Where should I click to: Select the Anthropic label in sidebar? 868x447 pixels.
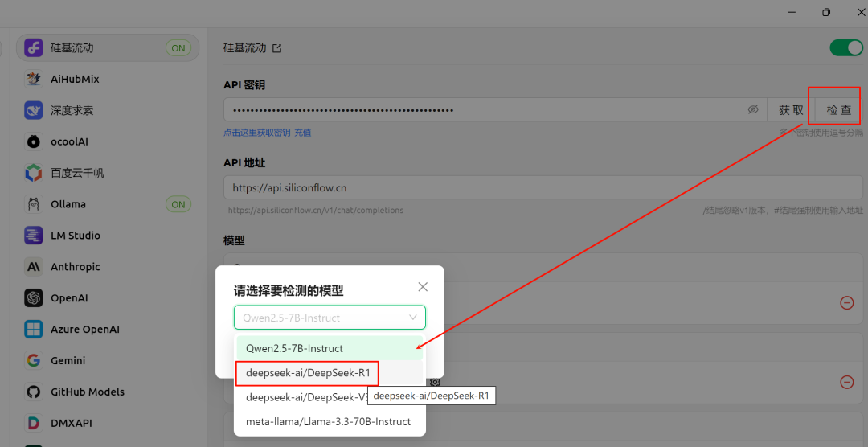(76, 267)
